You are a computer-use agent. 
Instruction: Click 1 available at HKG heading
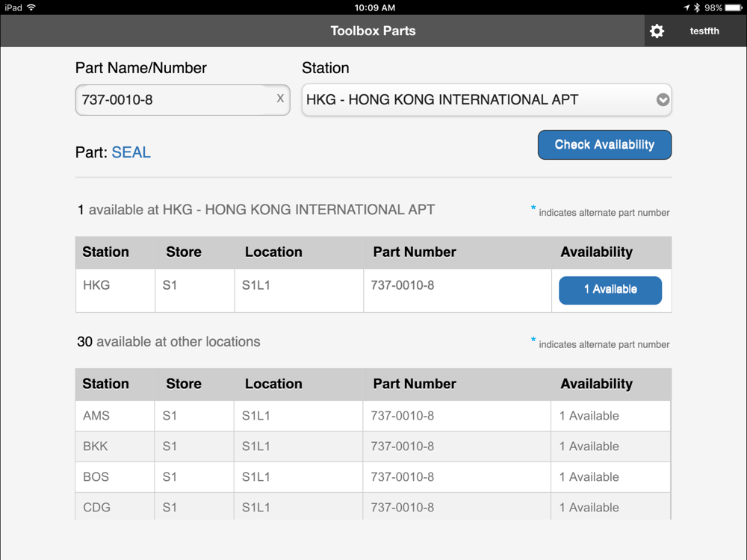(256, 210)
